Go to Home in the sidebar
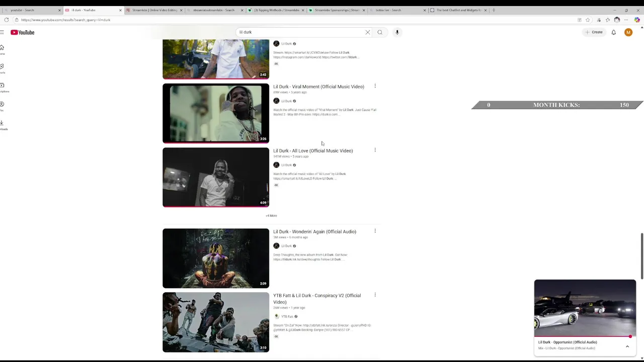 3,50
